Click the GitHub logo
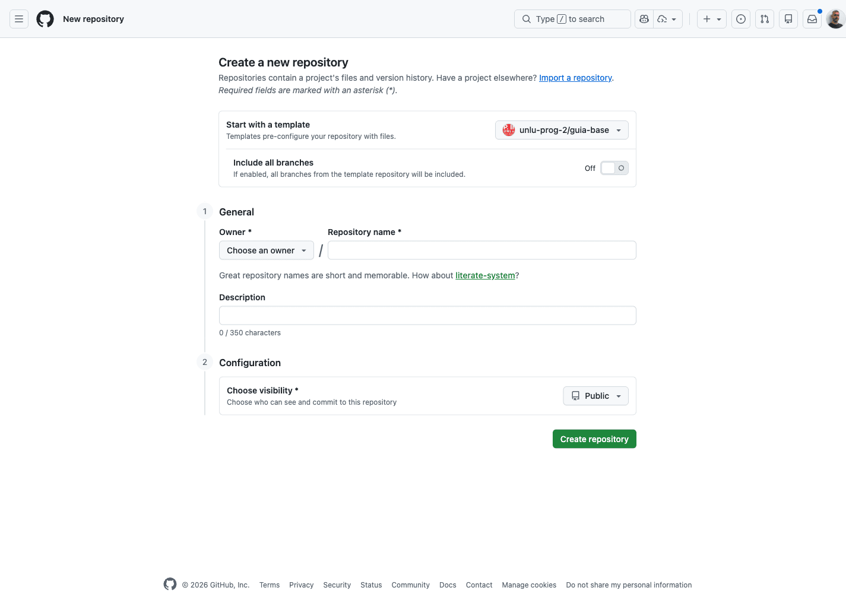The width and height of the screenshot is (846, 616). coord(45,19)
